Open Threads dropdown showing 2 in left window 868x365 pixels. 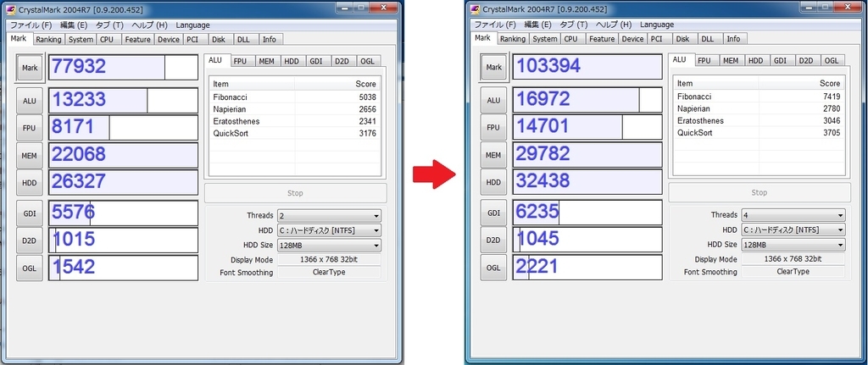coord(329,216)
